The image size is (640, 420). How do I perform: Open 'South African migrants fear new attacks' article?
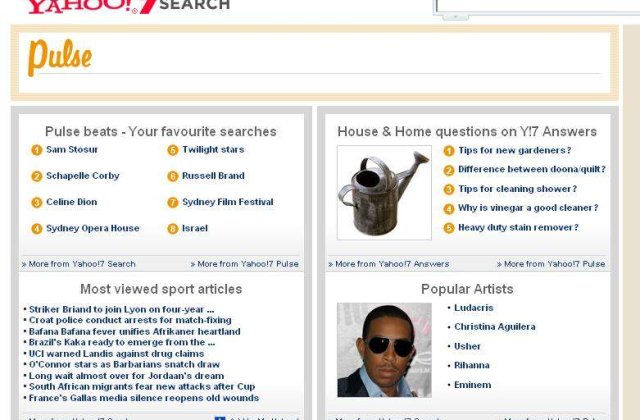click(x=142, y=387)
